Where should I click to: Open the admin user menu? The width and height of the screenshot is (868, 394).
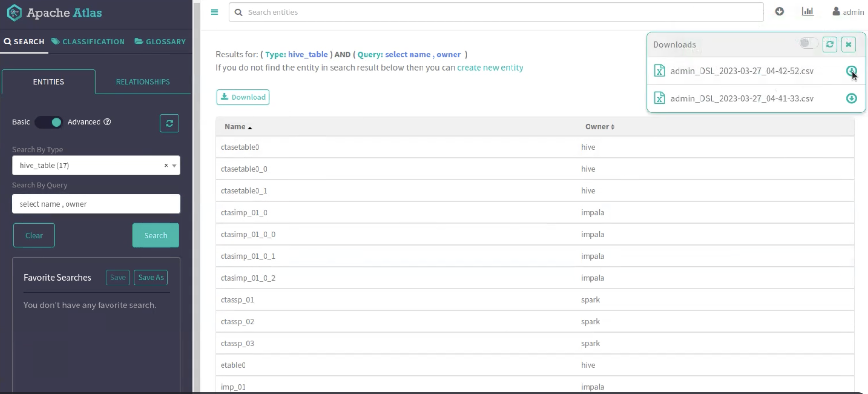coord(848,12)
